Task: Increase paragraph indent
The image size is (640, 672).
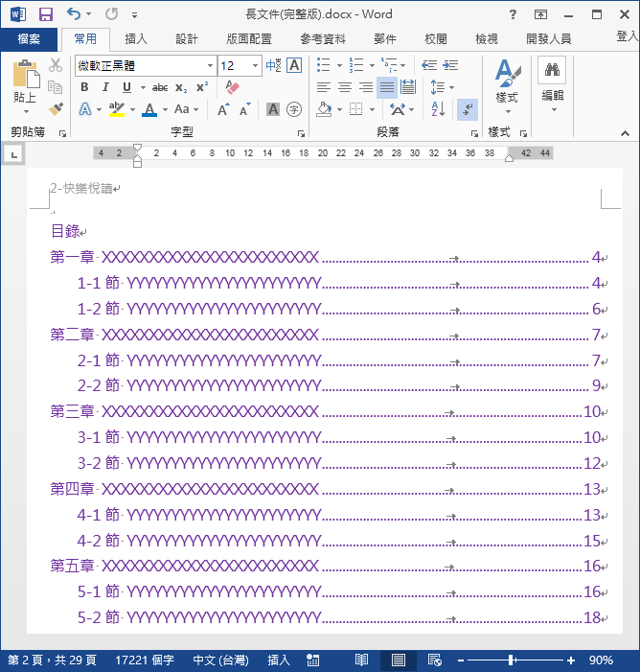Action: point(450,65)
